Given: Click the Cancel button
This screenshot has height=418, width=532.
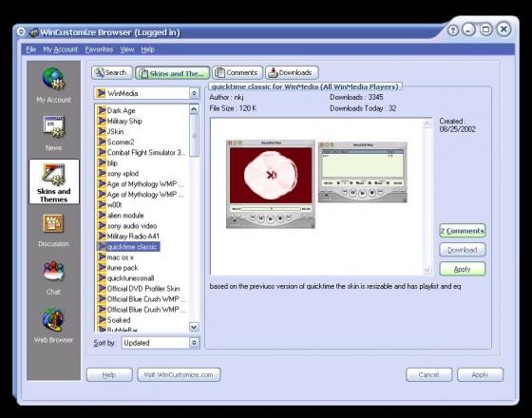Looking at the screenshot, I should (x=428, y=375).
